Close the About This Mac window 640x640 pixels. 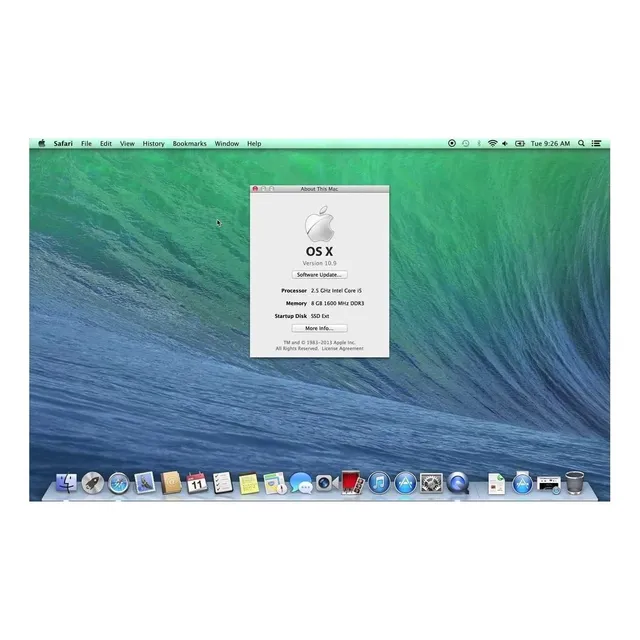tap(255, 189)
